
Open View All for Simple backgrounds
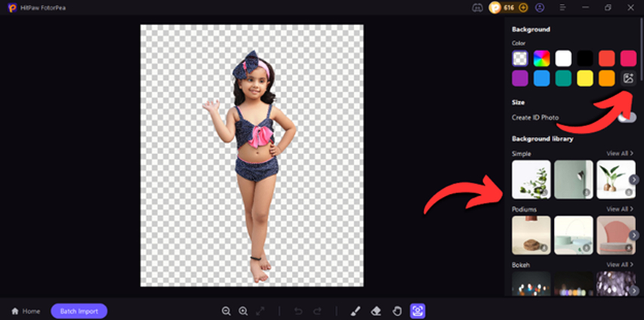point(620,153)
